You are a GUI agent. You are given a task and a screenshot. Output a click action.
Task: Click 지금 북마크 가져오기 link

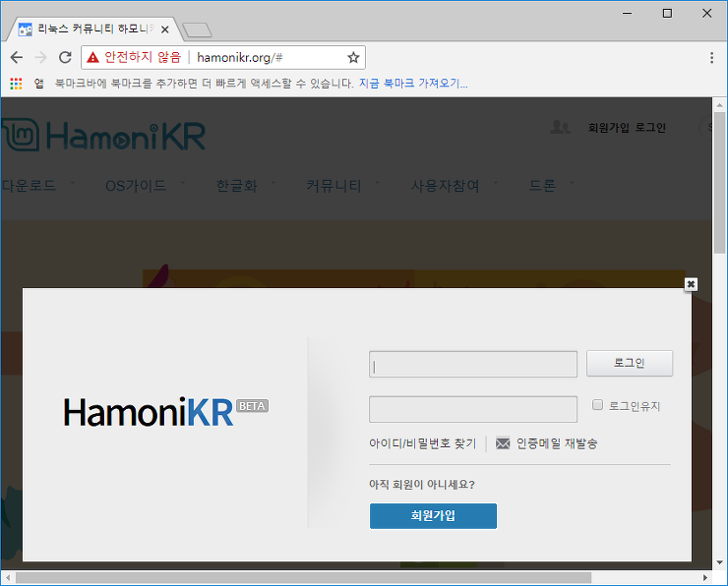(413, 84)
